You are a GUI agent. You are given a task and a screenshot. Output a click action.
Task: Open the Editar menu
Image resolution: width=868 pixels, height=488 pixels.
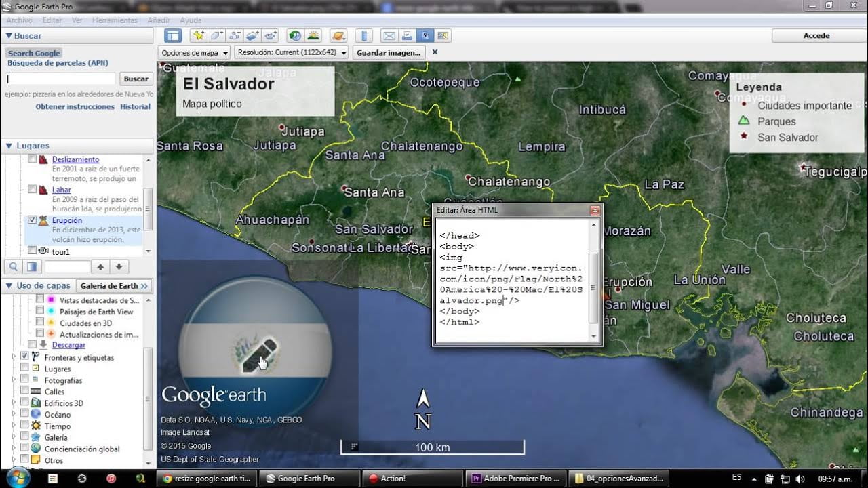tap(52, 20)
